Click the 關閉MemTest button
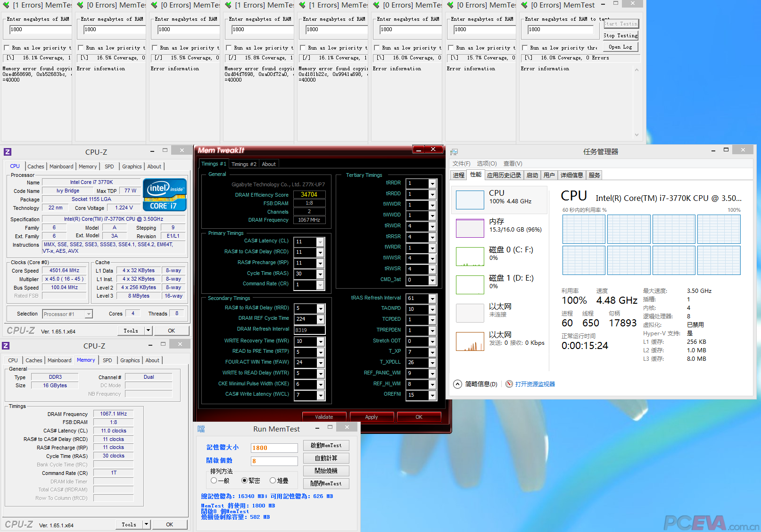 click(x=326, y=483)
